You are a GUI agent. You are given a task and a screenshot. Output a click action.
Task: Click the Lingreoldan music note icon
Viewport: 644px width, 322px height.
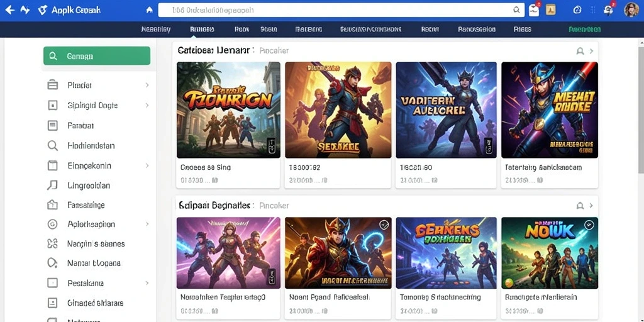pos(53,186)
